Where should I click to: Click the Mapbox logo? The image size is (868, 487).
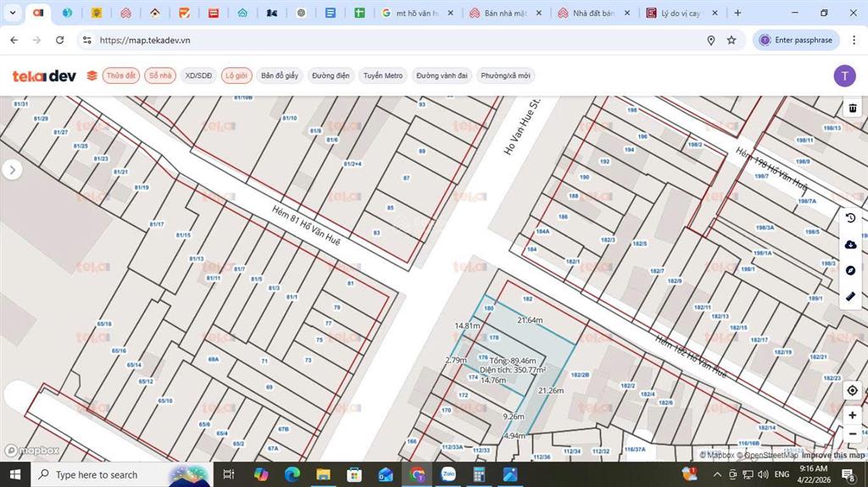coord(32,451)
